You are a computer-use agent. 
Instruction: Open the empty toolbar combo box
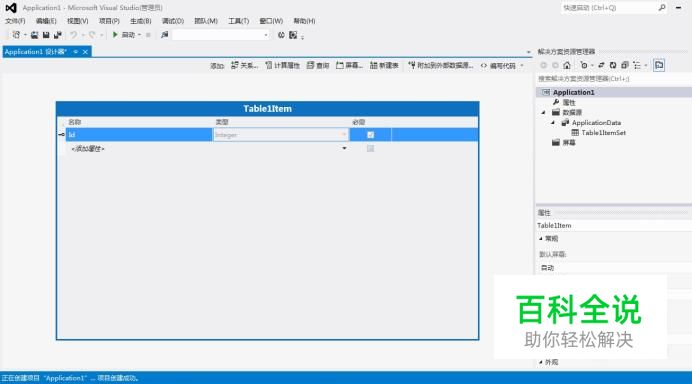(221, 35)
